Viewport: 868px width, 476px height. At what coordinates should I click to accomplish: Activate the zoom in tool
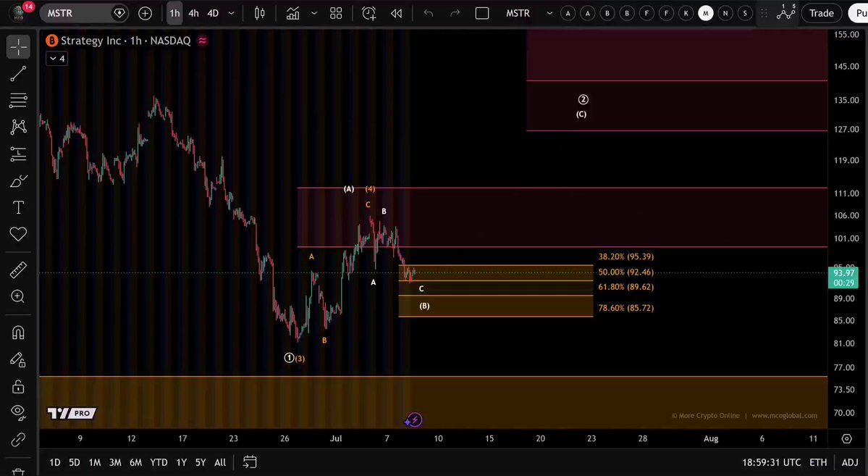(18, 296)
